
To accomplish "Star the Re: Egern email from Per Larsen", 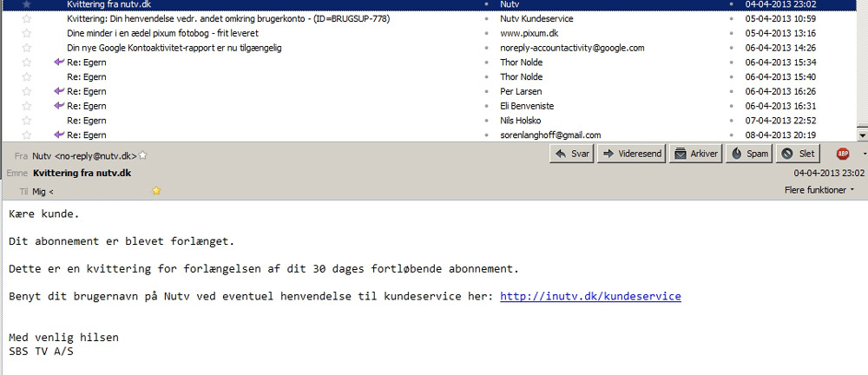I will pyautogui.click(x=27, y=91).
